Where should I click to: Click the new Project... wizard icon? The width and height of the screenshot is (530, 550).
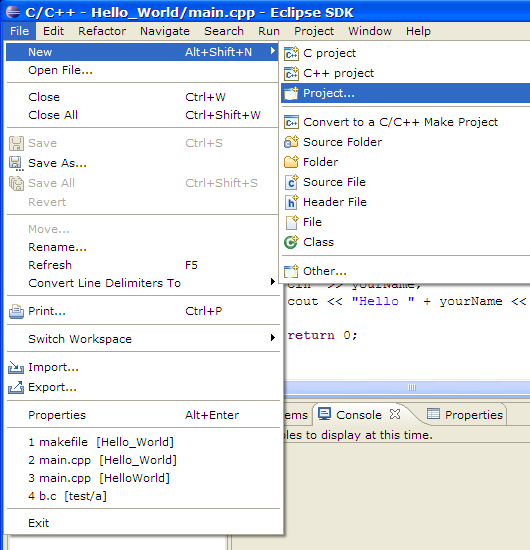tap(291, 93)
